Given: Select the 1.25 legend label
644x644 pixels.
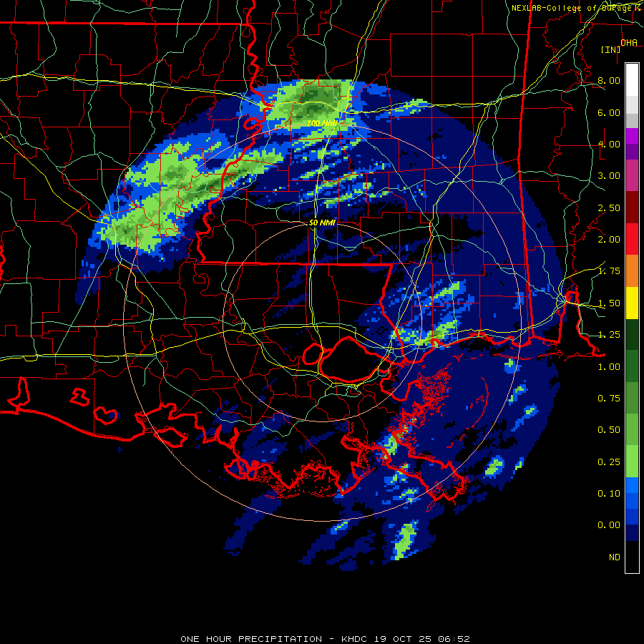Looking at the screenshot, I should 609,335.
